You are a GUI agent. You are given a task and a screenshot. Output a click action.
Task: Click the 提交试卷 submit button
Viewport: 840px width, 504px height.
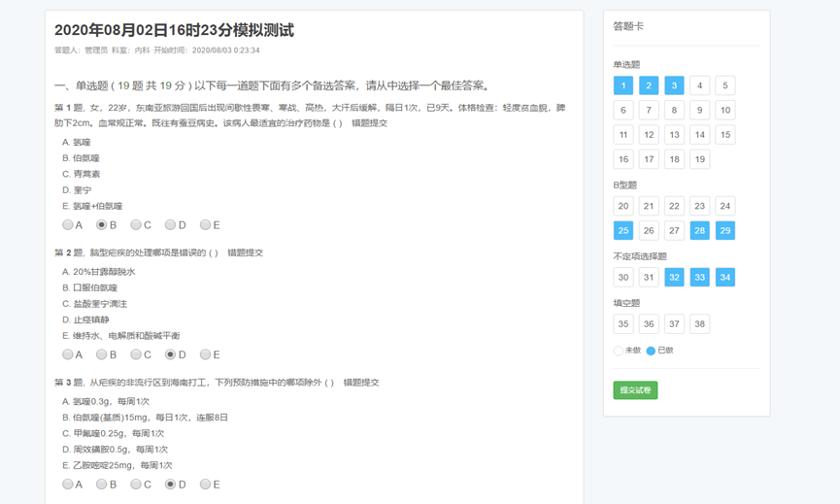tap(635, 390)
